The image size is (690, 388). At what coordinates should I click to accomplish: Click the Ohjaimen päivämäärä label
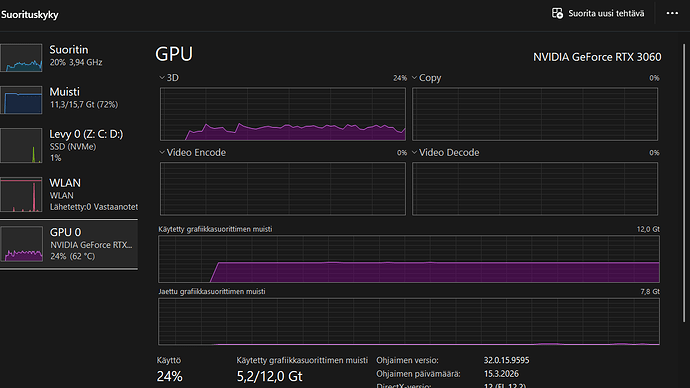[418, 374]
